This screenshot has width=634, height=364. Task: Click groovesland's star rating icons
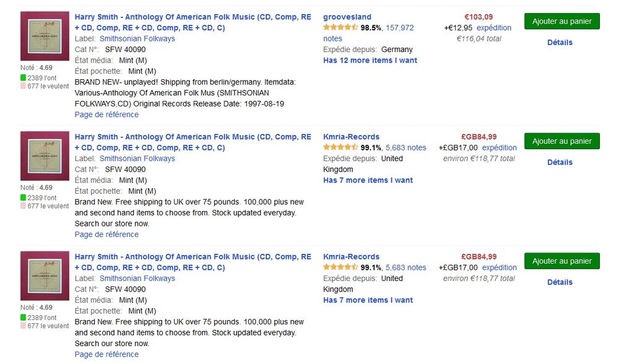click(x=341, y=28)
